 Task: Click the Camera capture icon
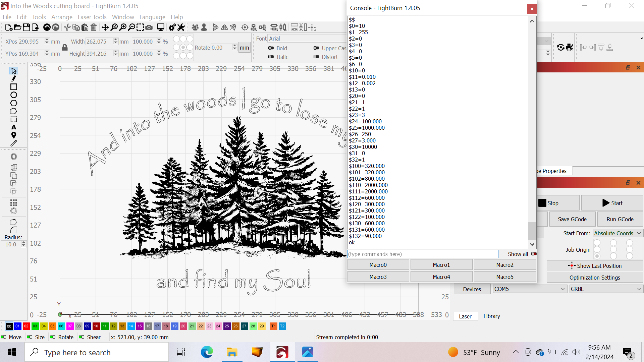(149, 27)
